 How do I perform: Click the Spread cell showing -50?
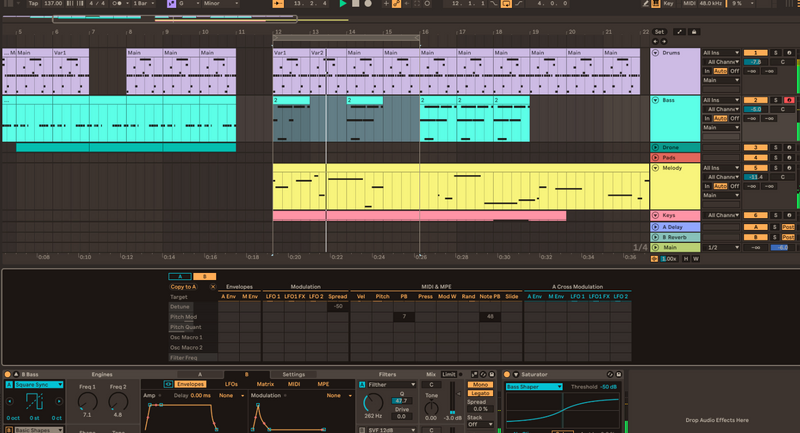[338, 307]
